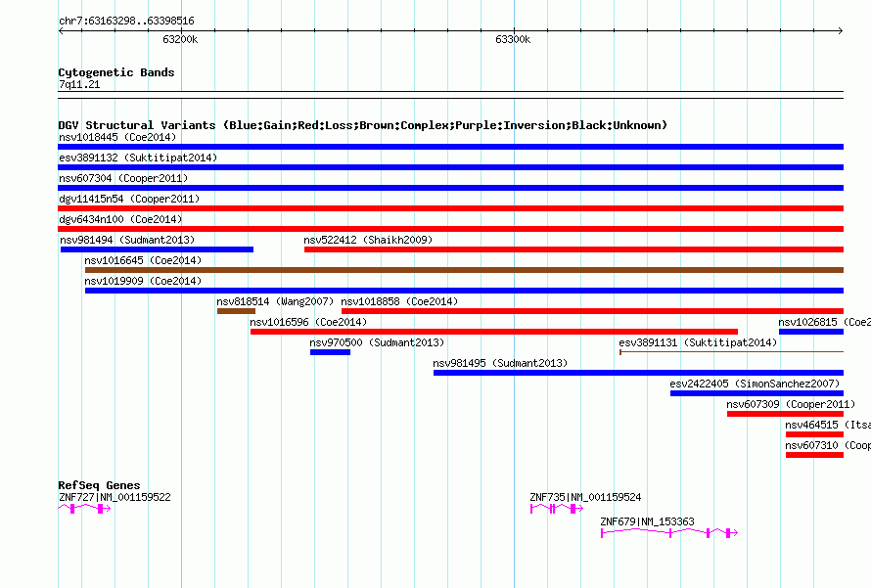Select the nsv970500 (Sudmant2013) label
The height and width of the screenshot is (588, 871).
click(377, 342)
